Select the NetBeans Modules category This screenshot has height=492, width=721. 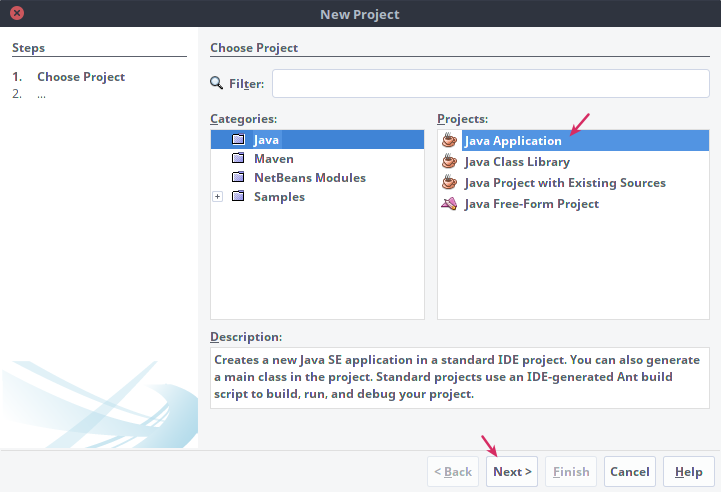click(x=310, y=177)
